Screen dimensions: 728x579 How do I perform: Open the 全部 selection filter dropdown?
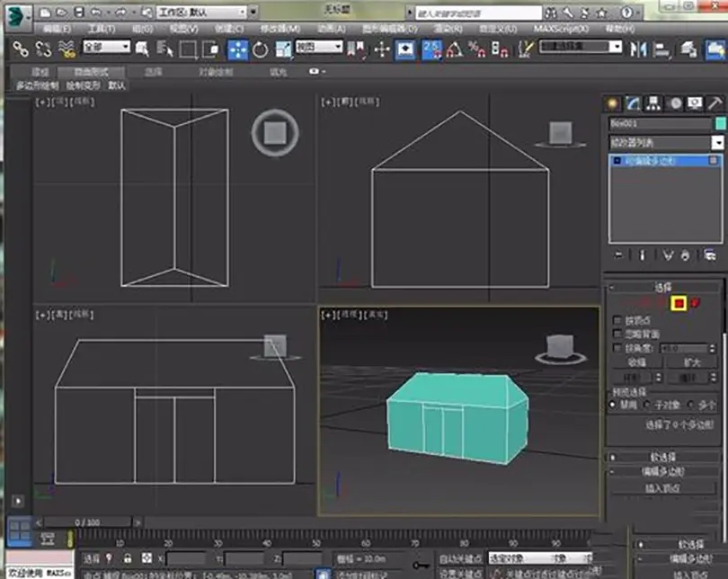(106, 47)
